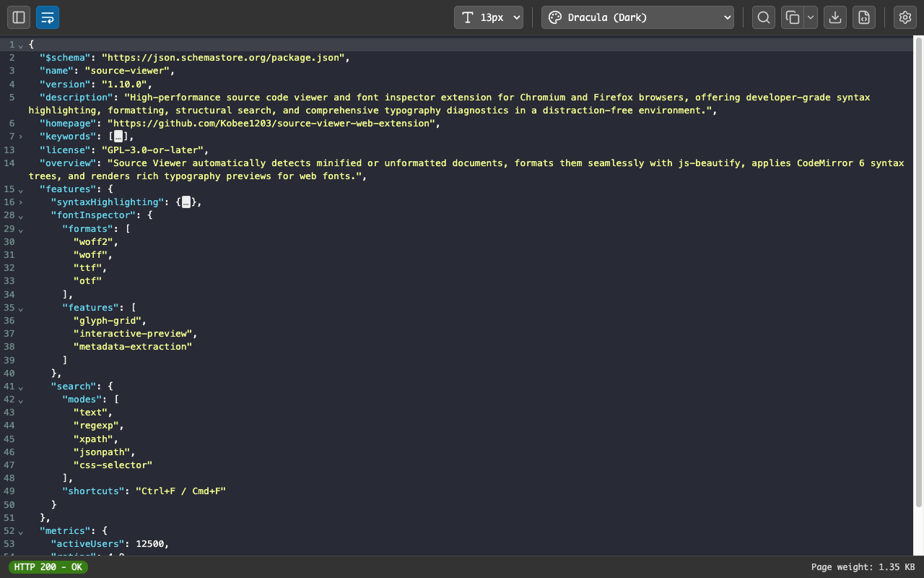Click the "Ctrl+F / Cmd+F" shortcuts value
Viewport: 924px width, 578px height.
(180, 491)
